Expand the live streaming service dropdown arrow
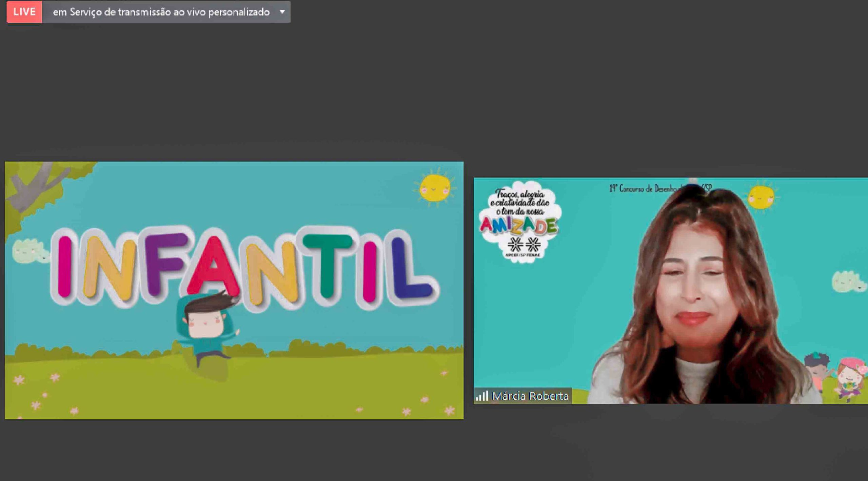The height and width of the screenshot is (481, 868). 282,12
